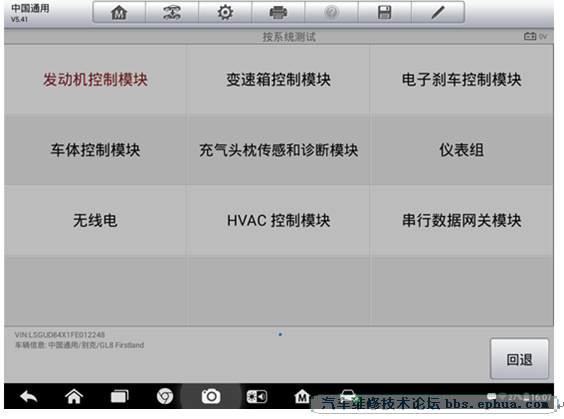Screen dimensions: 564x419
Task: Click the printer icon
Action: tap(278, 13)
